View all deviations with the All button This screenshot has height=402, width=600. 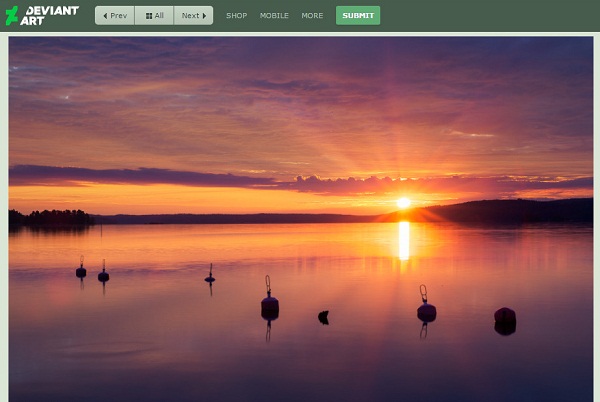tap(154, 16)
